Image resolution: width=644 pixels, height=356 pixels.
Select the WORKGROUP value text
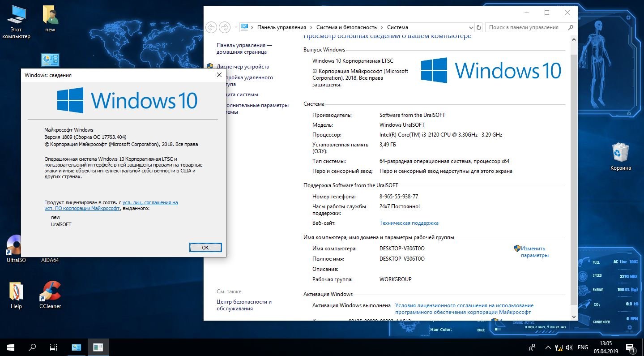coord(395,279)
